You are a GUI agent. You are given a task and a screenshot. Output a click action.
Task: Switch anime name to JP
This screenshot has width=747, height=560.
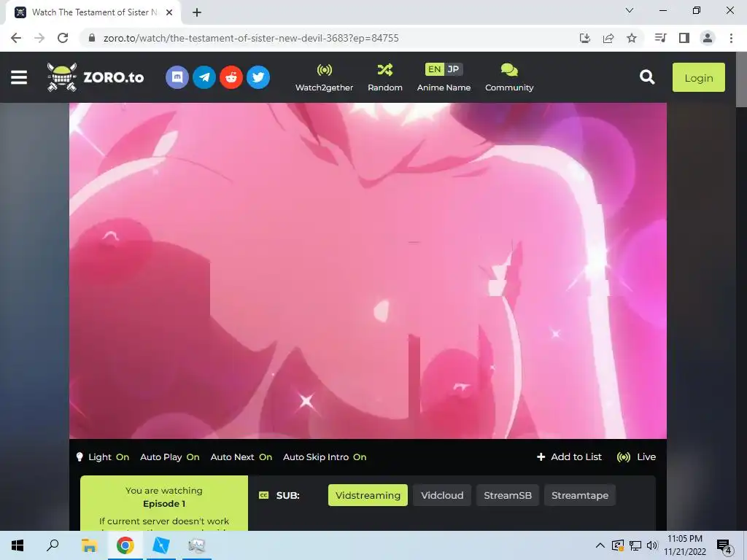tap(453, 69)
